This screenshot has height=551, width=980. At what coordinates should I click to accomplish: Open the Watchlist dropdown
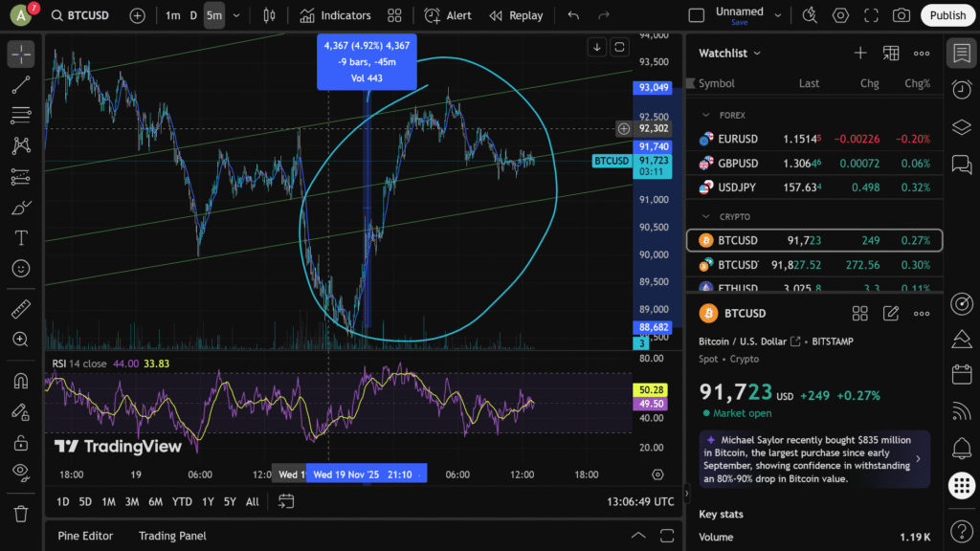click(730, 54)
